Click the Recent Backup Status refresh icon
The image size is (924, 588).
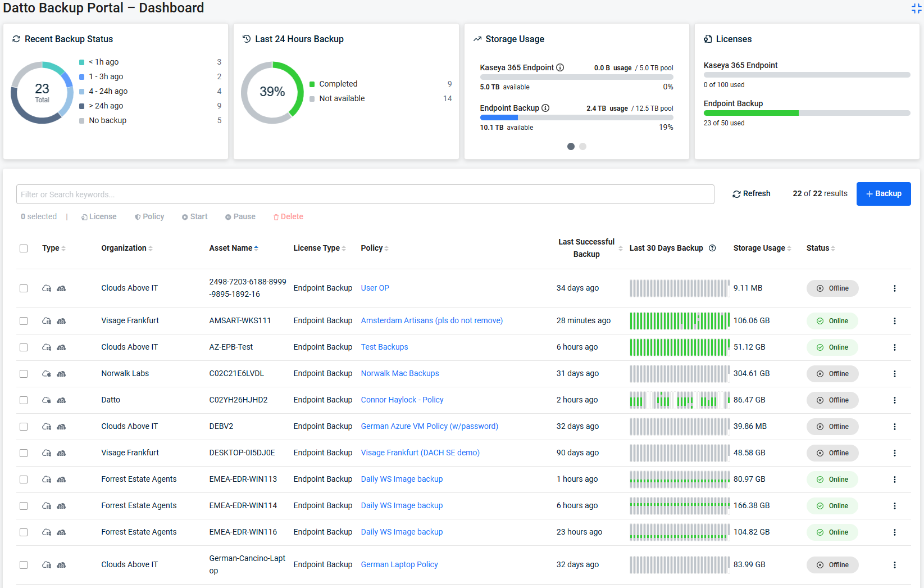16,39
